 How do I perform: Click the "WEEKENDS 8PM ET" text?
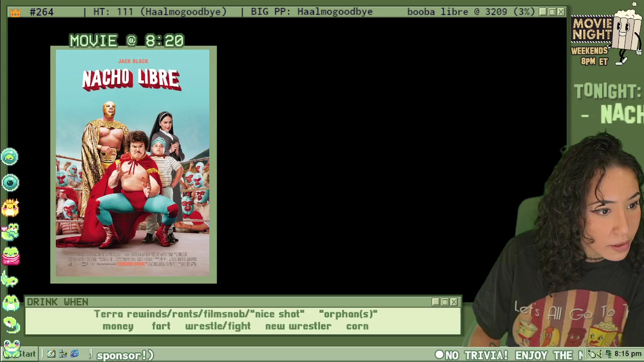[x=589, y=56]
